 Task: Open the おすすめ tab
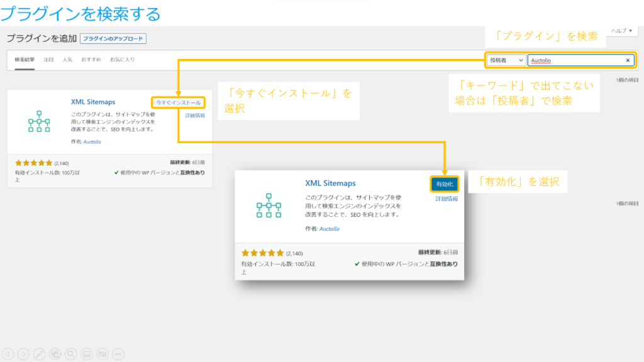point(91,60)
